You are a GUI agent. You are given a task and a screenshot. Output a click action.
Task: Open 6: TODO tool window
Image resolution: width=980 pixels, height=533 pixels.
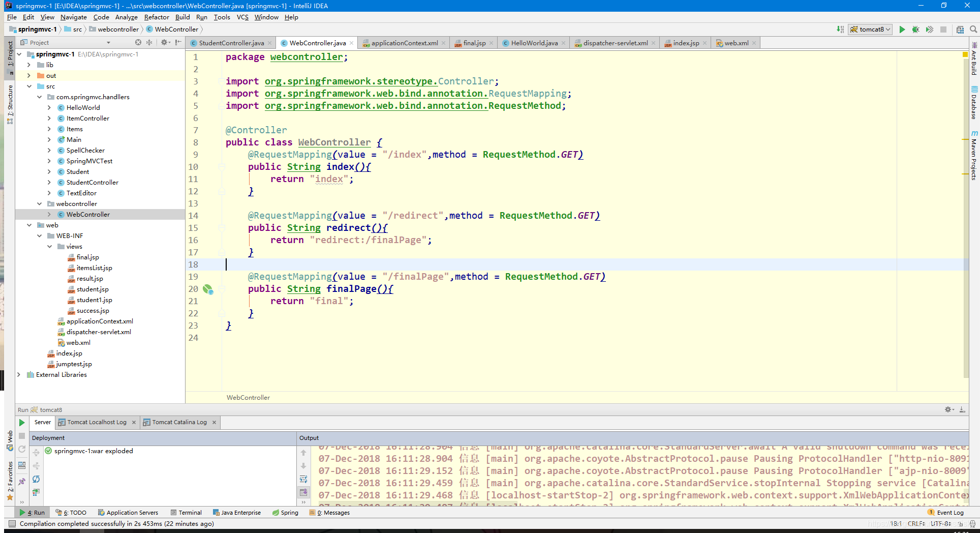click(x=71, y=513)
